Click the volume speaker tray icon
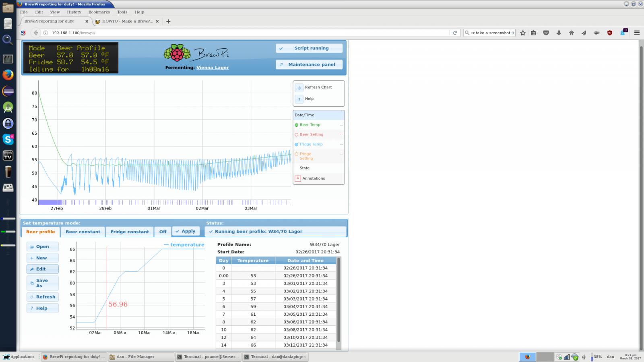The height and width of the screenshot is (362, 644). click(584, 357)
